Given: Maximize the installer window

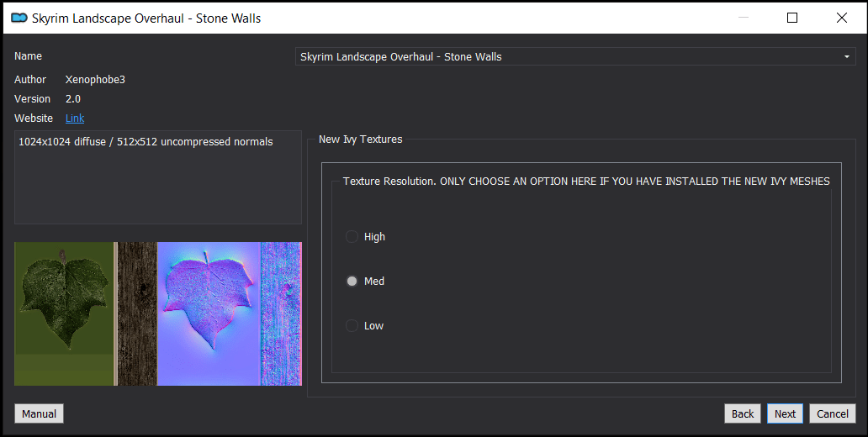Looking at the screenshot, I should click(792, 18).
